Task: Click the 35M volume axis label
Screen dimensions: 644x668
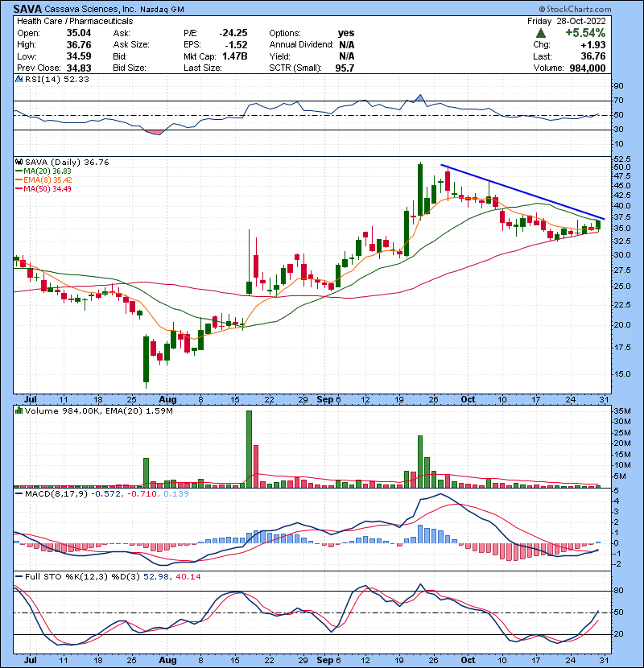Action: 621,411
